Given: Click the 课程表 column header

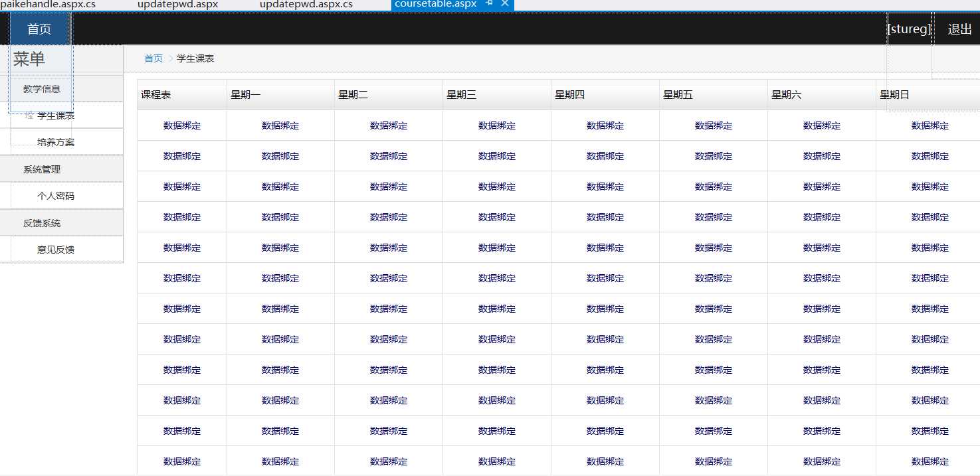Looking at the screenshot, I should pyautogui.click(x=182, y=95).
